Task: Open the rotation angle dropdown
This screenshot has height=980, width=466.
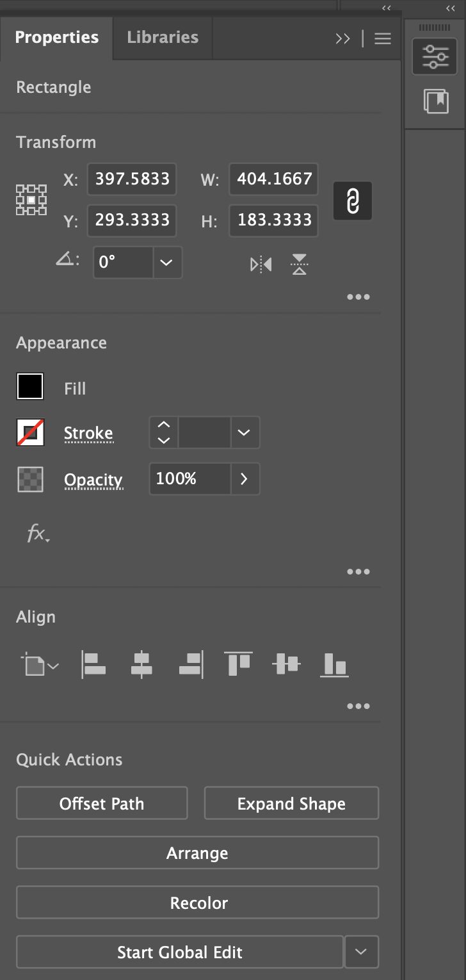Action: pos(166,263)
